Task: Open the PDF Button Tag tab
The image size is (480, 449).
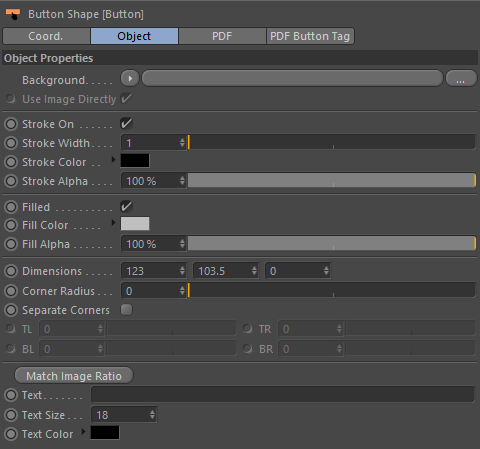Action: click(x=310, y=36)
